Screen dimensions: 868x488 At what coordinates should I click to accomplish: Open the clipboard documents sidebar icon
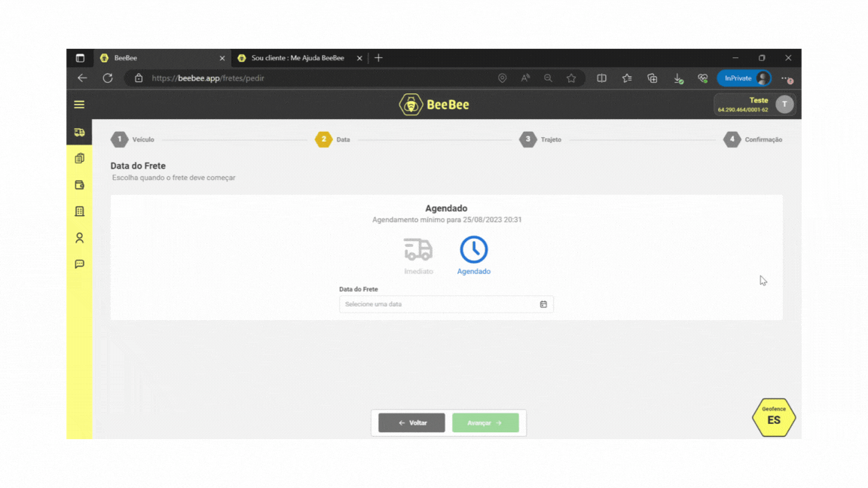click(80, 159)
